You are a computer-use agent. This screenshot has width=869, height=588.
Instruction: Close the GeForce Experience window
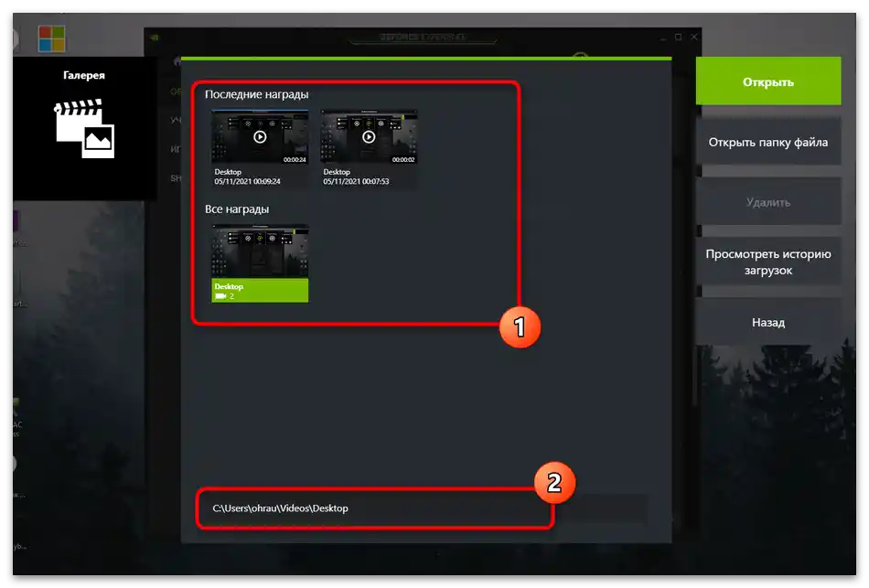[x=694, y=37]
